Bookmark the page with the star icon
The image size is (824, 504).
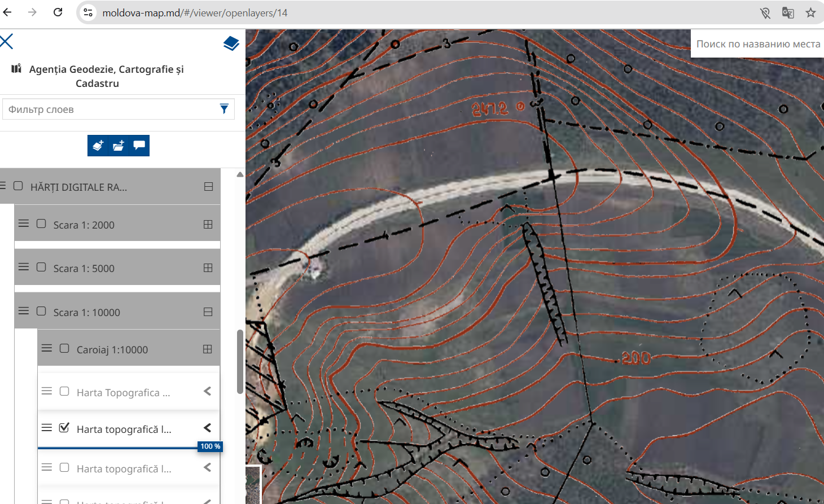(x=810, y=12)
